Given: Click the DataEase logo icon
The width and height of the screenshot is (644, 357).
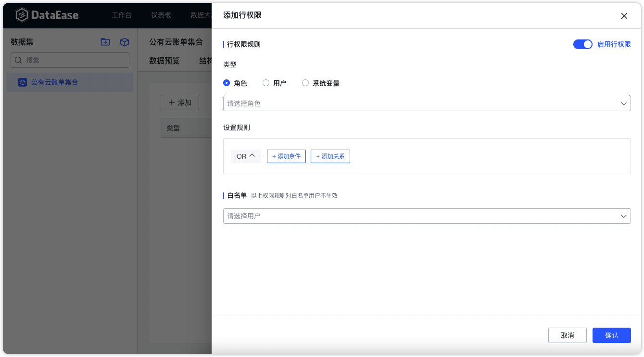Looking at the screenshot, I should (x=22, y=15).
